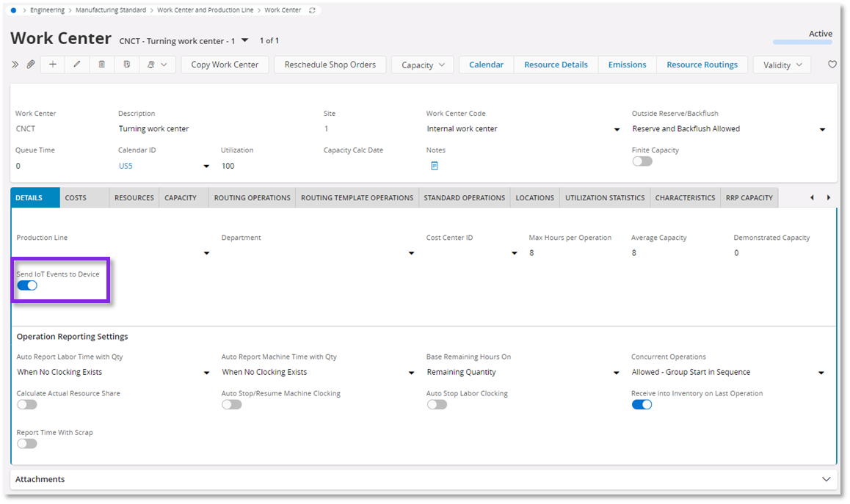Screen dimensions: 850x504
Task: Click the Copy Work Center button
Action: (x=225, y=65)
